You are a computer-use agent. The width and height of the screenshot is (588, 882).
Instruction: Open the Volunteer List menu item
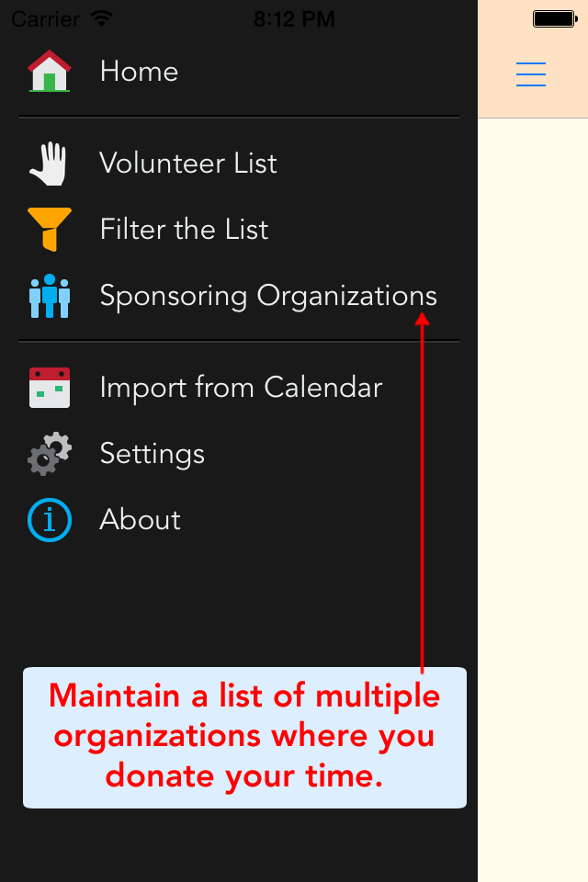pyautogui.click(x=188, y=164)
